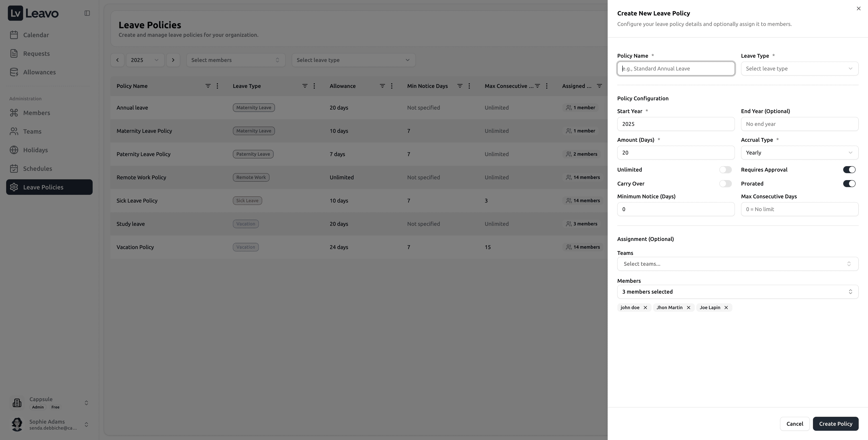Viewport: 868px width, 440px height.
Task: Click the Create Policy button
Action: coord(835,424)
